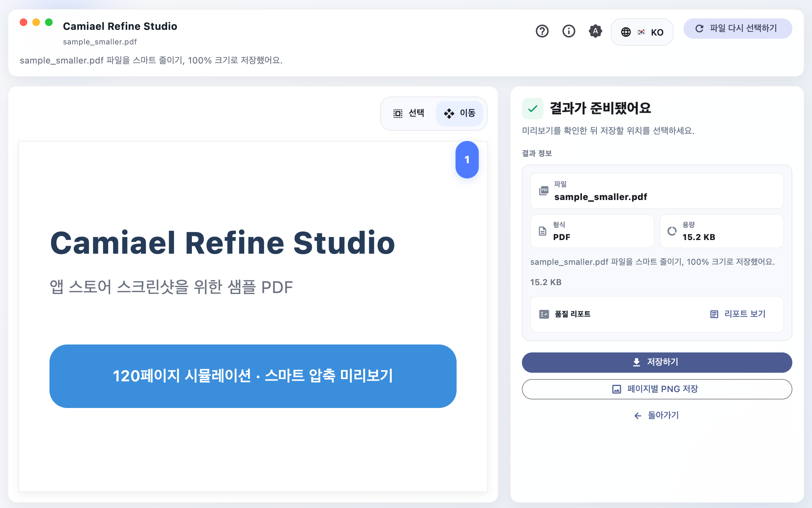The width and height of the screenshot is (812, 508).
Task: Click the PDF file icon beside sample_smaller.pdf
Action: click(544, 190)
